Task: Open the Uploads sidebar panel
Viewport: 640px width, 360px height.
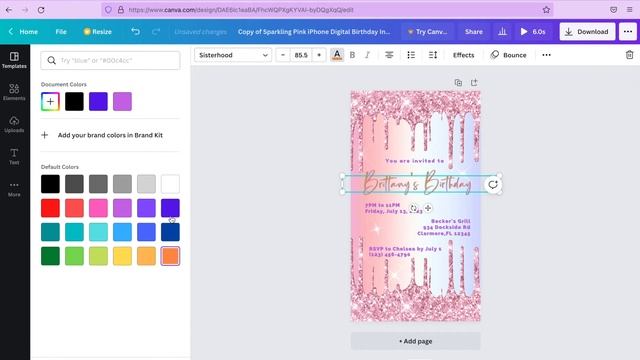Action: click(14, 124)
